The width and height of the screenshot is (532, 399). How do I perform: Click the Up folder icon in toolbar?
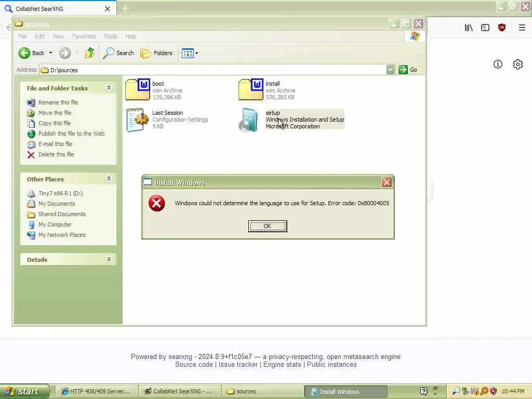click(90, 53)
